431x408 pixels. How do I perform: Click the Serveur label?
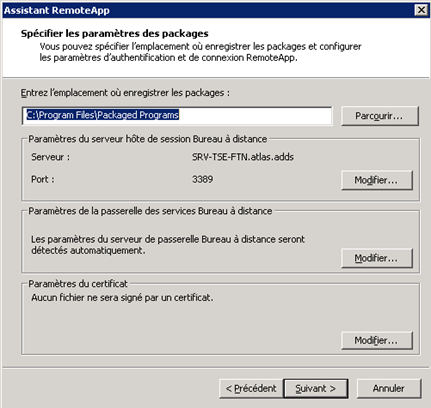(51, 157)
